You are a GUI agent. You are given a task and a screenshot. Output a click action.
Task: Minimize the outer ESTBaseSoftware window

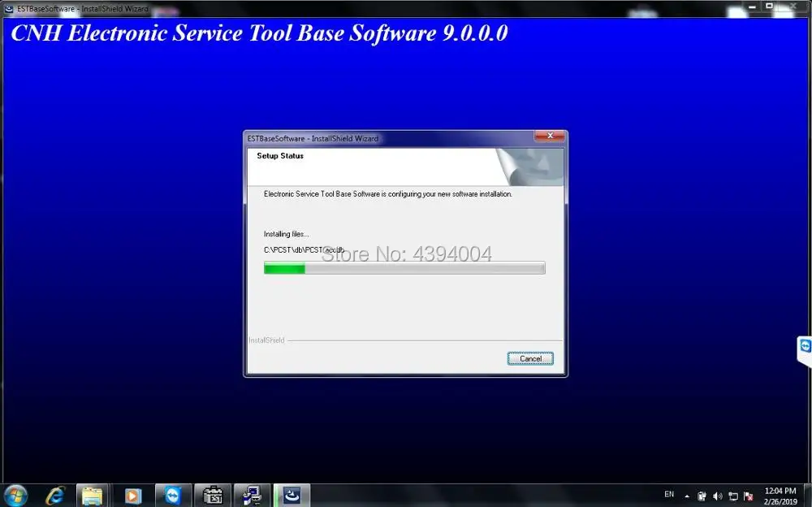click(752, 6)
